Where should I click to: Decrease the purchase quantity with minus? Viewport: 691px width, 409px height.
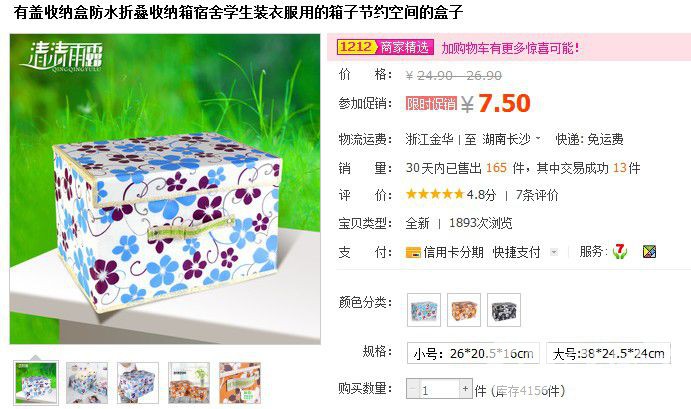pyautogui.click(x=413, y=389)
